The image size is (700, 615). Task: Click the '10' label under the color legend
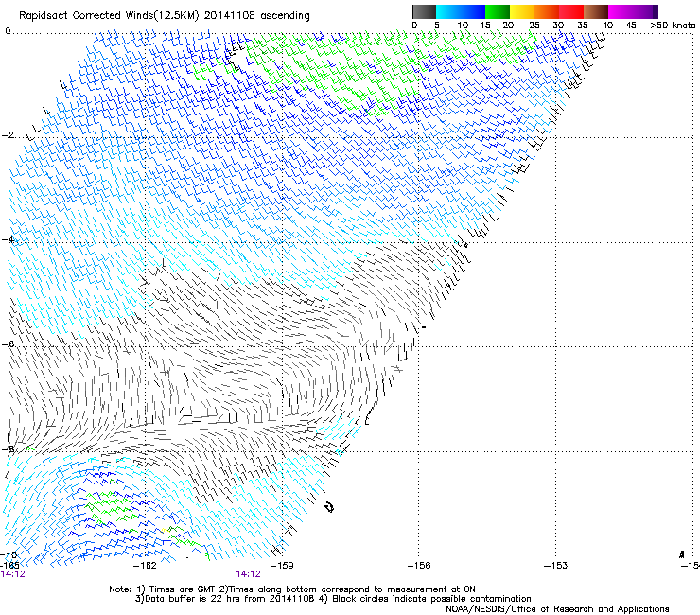click(463, 26)
